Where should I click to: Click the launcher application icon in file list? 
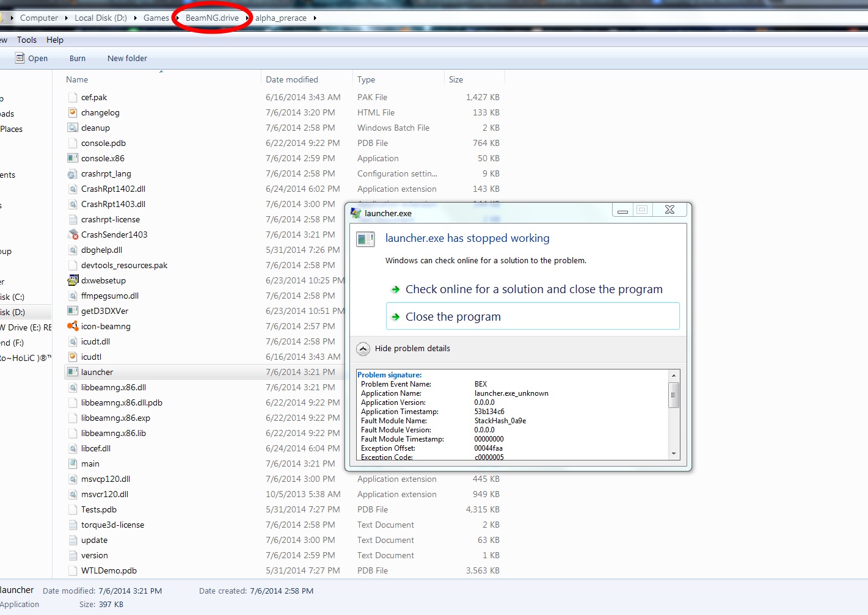pyautogui.click(x=73, y=372)
